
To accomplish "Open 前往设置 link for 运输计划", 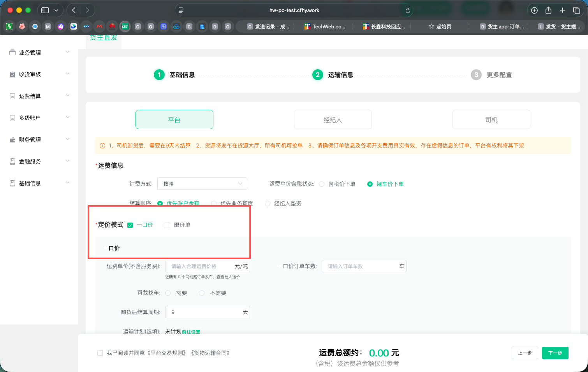I will [191, 332].
